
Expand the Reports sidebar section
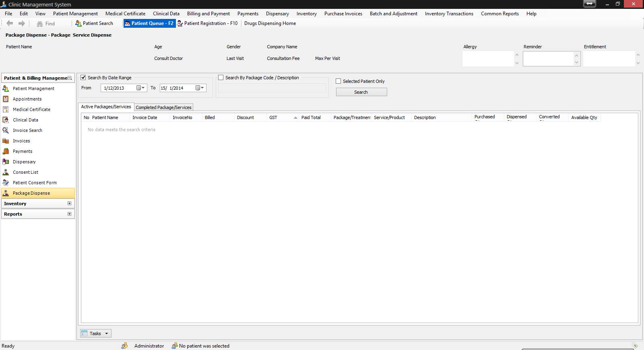click(70, 214)
